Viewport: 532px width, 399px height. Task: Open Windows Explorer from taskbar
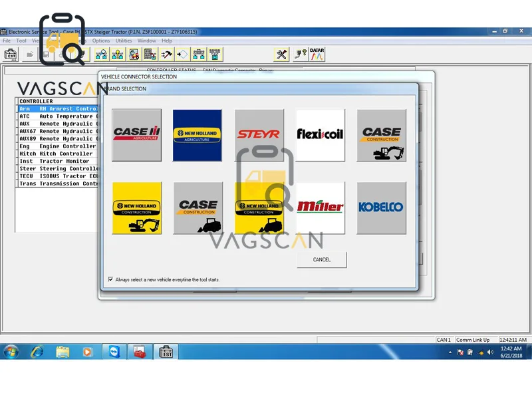point(63,352)
